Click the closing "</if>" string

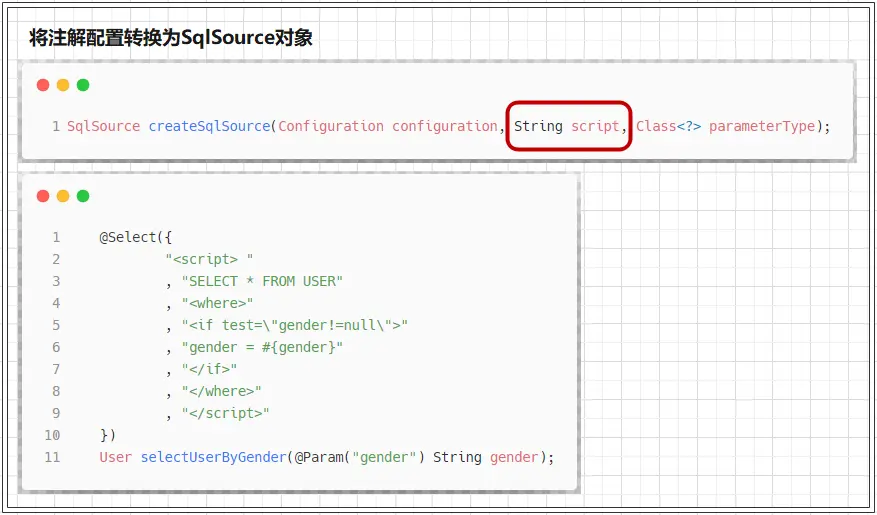209,369
